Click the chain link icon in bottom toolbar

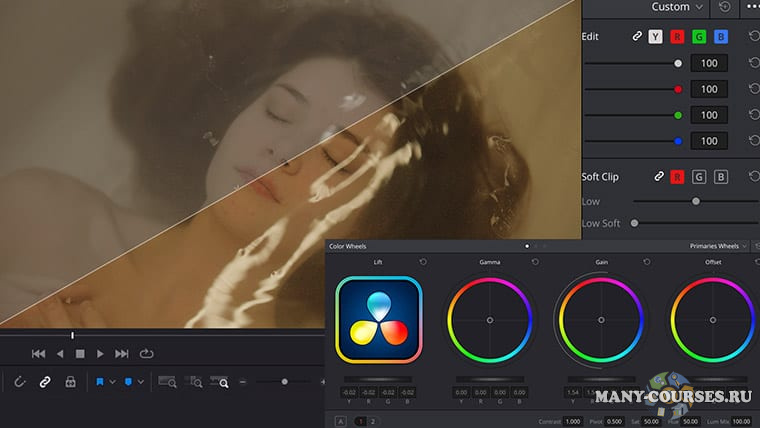point(44,382)
